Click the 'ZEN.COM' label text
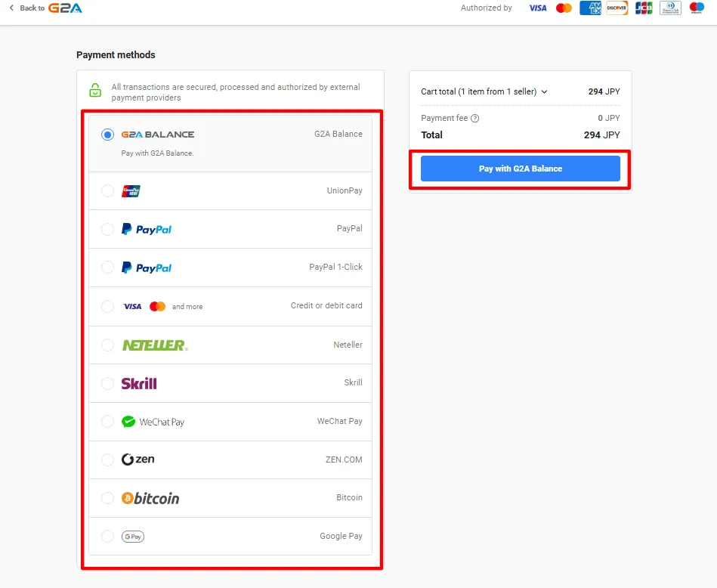The width and height of the screenshot is (717, 588). (x=344, y=460)
